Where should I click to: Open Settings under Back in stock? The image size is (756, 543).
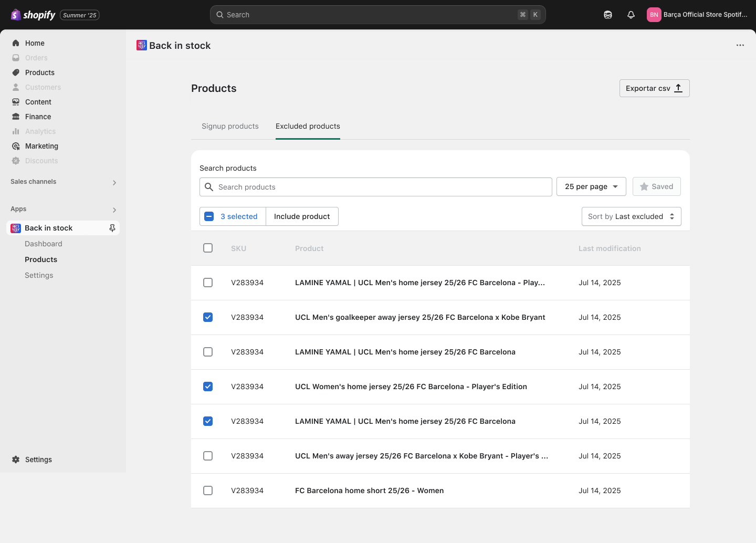pyautogui.click(x=39, y=275)
